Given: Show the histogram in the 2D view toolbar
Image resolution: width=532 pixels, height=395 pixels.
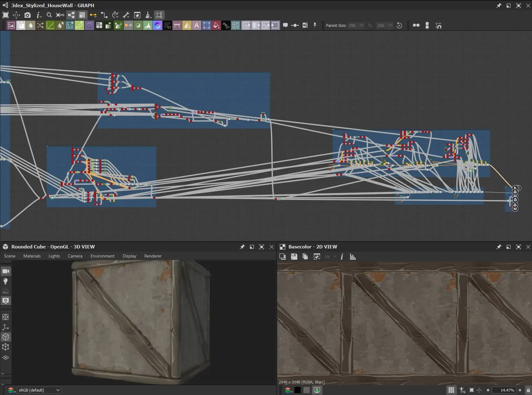Looking at the screenshot, I should click(353, 257).
